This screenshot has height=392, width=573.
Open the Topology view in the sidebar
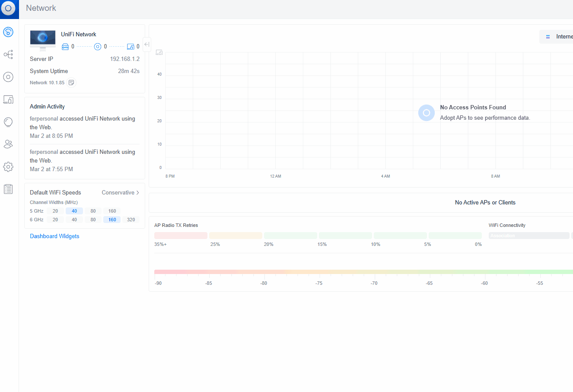point(8,54)
